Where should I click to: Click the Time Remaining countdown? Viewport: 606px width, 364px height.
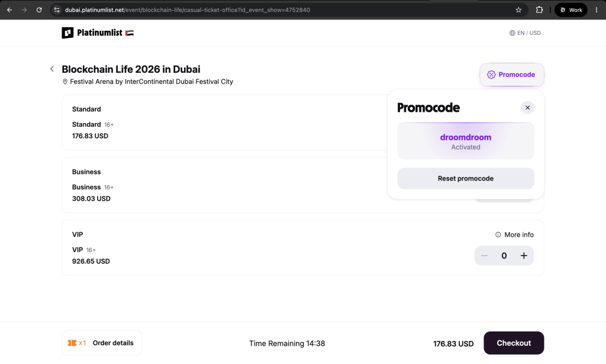tap(287, 343)
